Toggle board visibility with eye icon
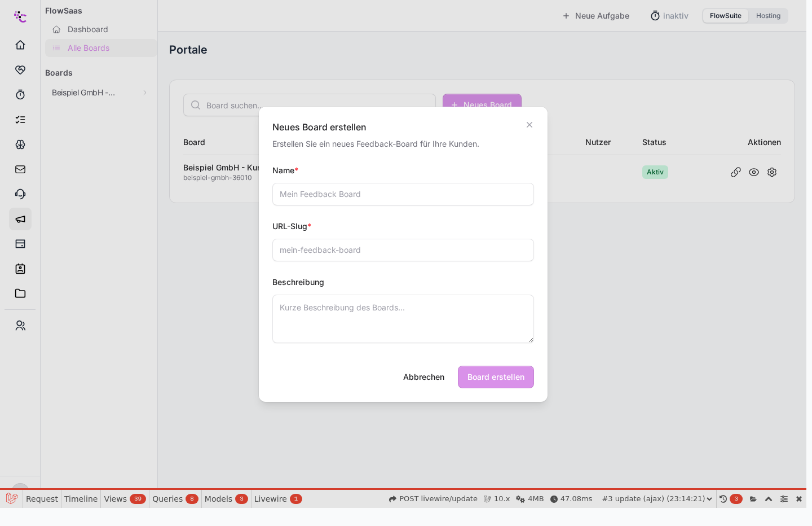 (x=754, y=172)
